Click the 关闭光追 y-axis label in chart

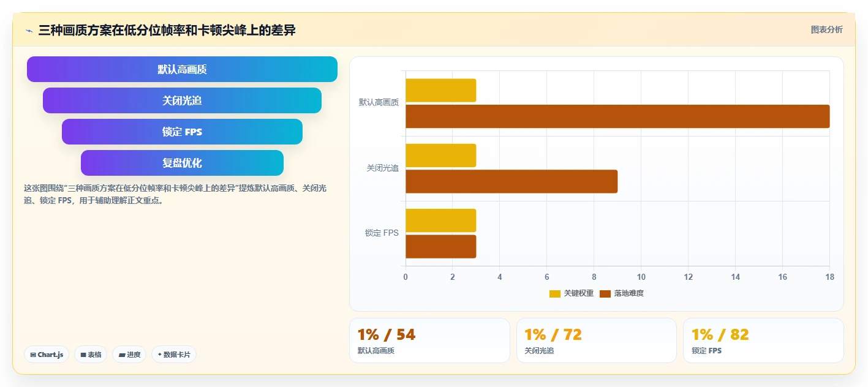tap(382, 168)
